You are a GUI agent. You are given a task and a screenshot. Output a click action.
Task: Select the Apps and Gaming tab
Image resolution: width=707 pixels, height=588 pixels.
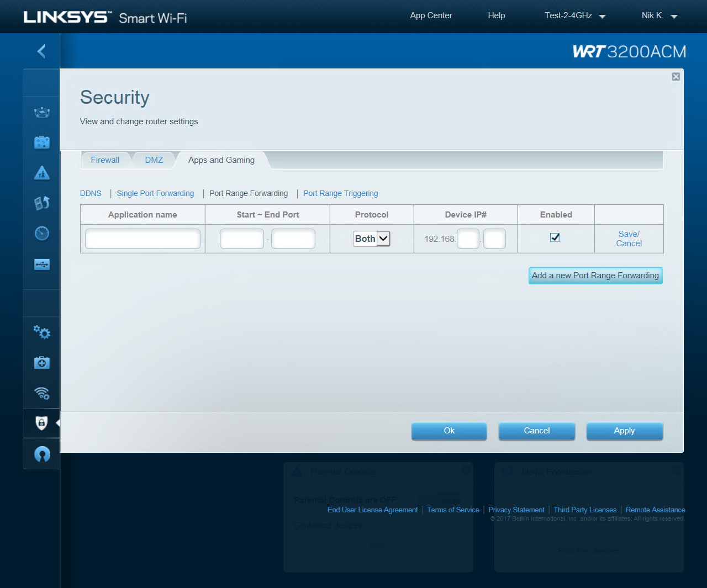[221, 160]
